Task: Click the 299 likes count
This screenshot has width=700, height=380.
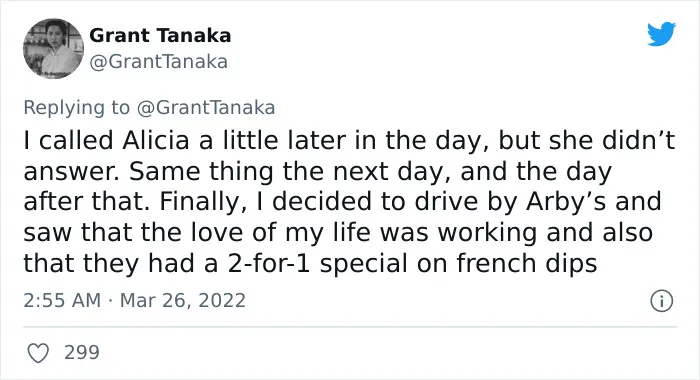Action: coord(82,352)
